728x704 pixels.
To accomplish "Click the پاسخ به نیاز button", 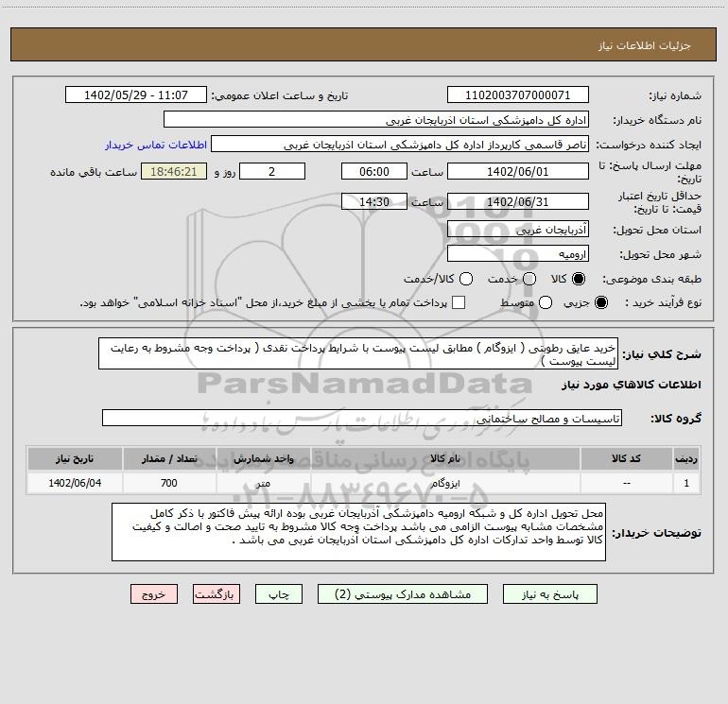I will (x=550, y=594).
